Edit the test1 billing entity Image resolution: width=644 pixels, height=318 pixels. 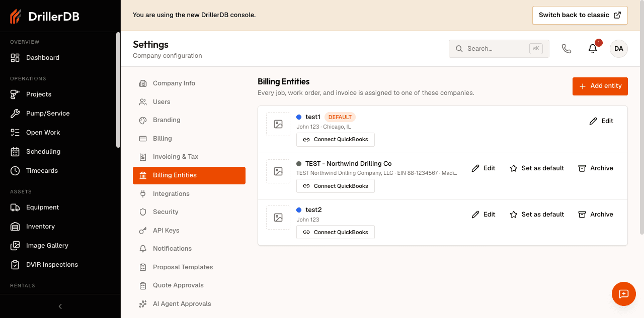tap(601, 121)
